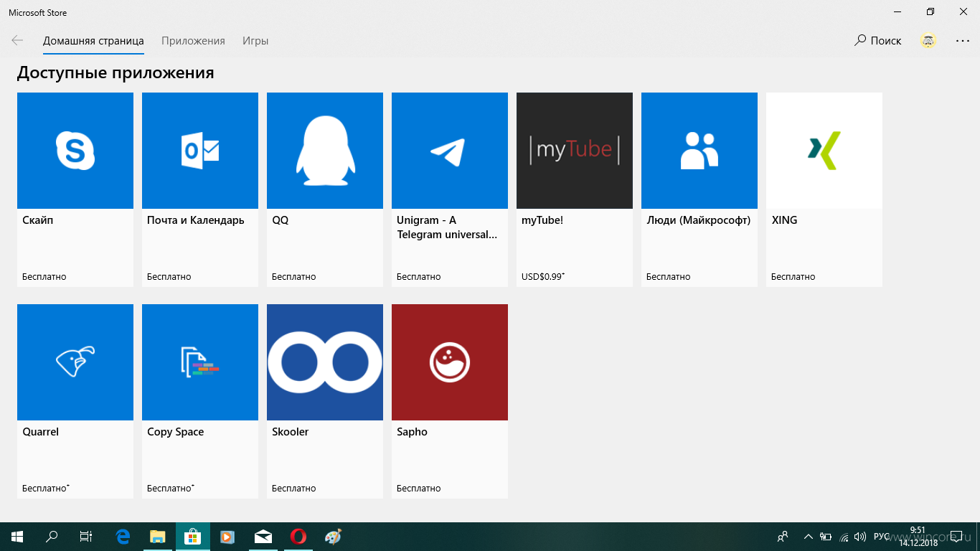Viewport: 980px width, 551px height.
Task: Click the QQ app name
Action: point(281,220)
